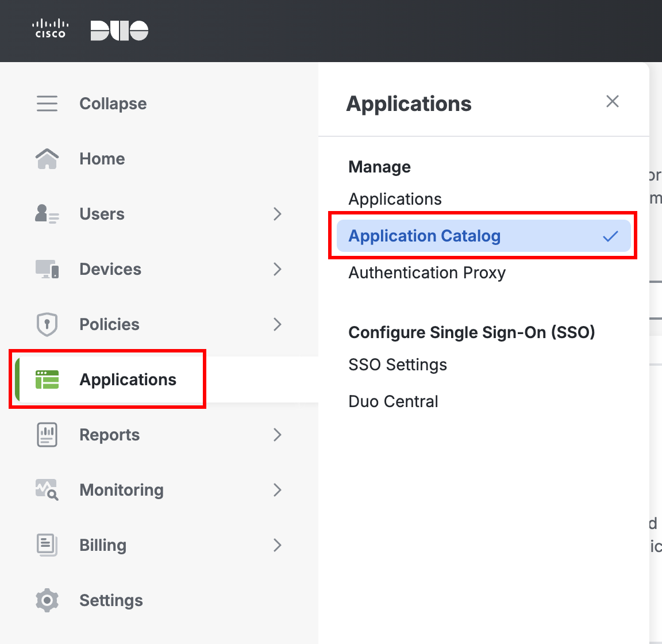This screenshot has height=644, width=662.
Task: Open the Reports menu label
Action: click(x=109, y=435)
